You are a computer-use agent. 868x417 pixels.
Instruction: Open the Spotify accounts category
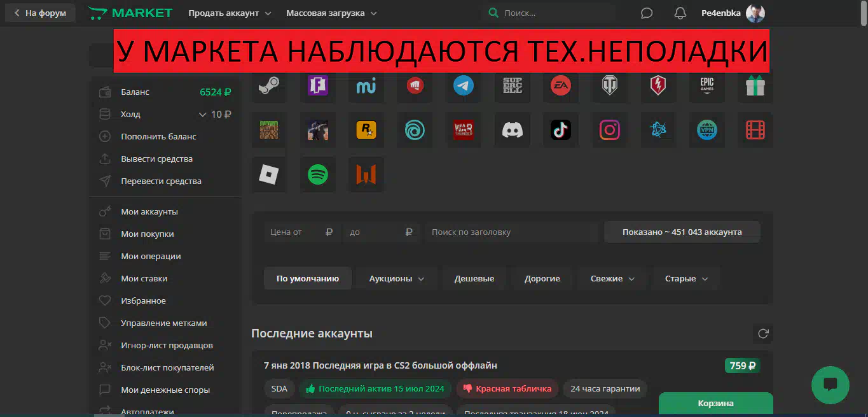(317, 174)
